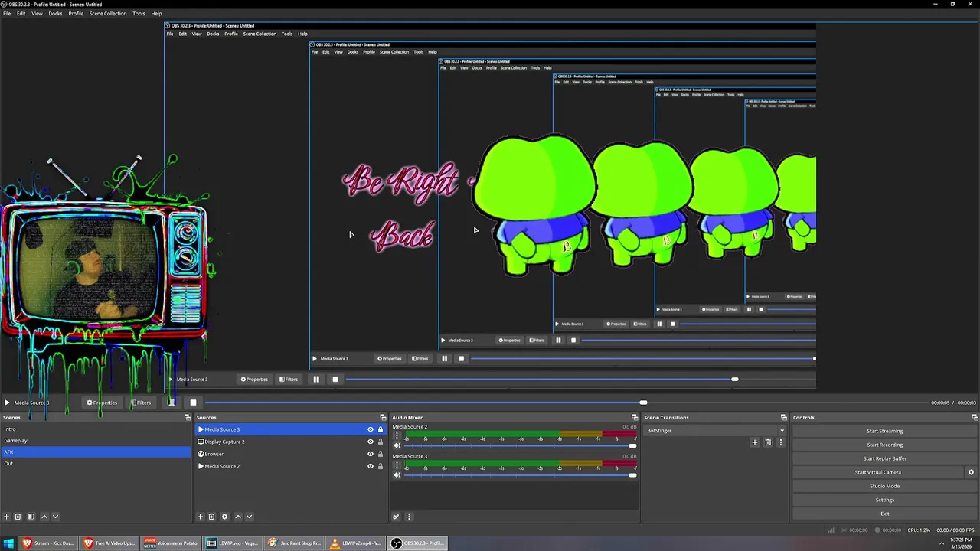Open the Edit menu
This screenshot has width=980, height=551.
(21, 13)
